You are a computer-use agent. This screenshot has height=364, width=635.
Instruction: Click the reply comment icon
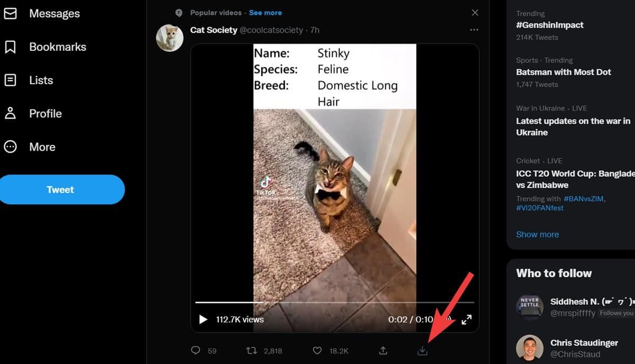(x=196, y=350)
